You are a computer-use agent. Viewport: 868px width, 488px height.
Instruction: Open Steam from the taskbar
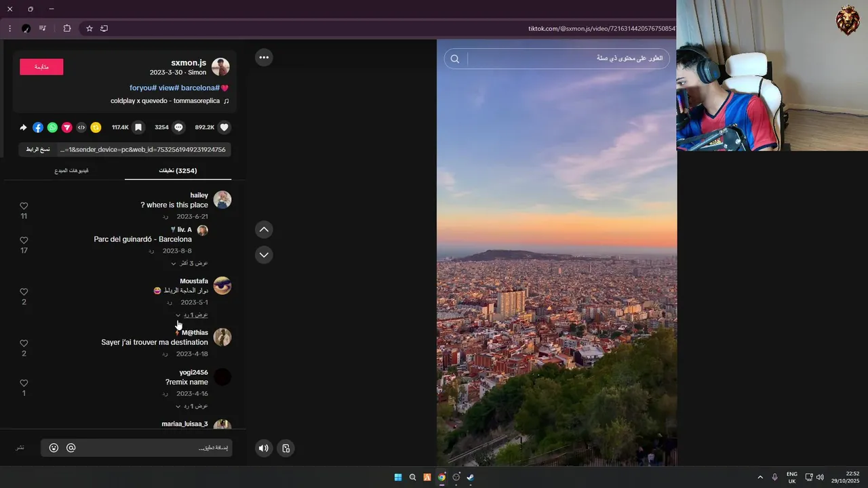coord(470,477)
